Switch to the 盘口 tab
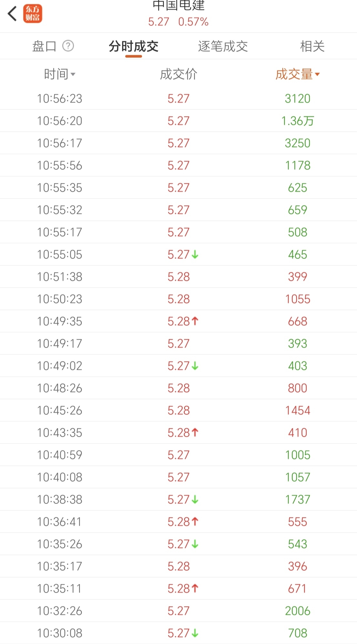 (44, 46)
